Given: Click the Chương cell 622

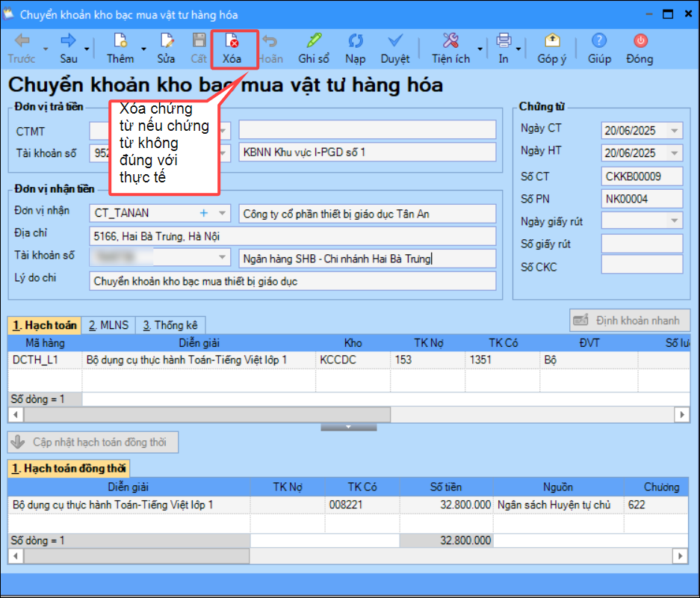Looking at the screenshot, I should click(x=656, y=505).
